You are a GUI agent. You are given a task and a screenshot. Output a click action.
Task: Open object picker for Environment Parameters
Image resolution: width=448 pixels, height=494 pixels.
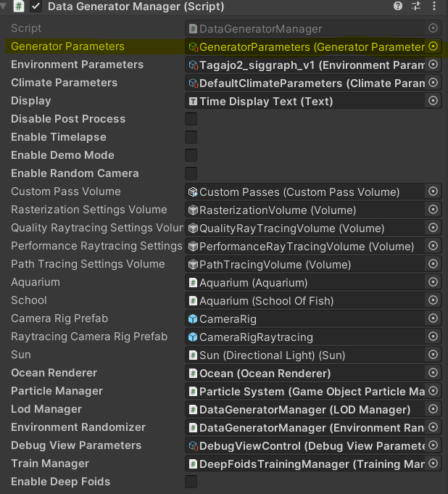434,65
